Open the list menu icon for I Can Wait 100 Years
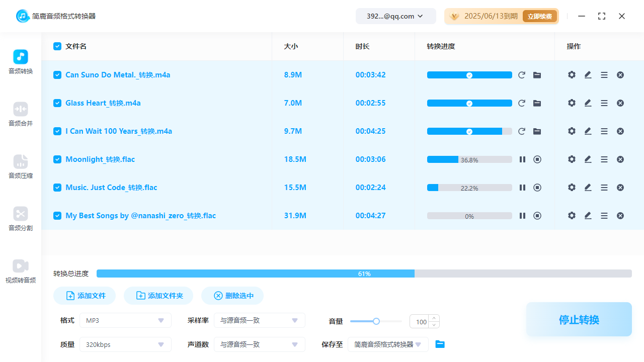644x362 pixels. tap(604, 131)
